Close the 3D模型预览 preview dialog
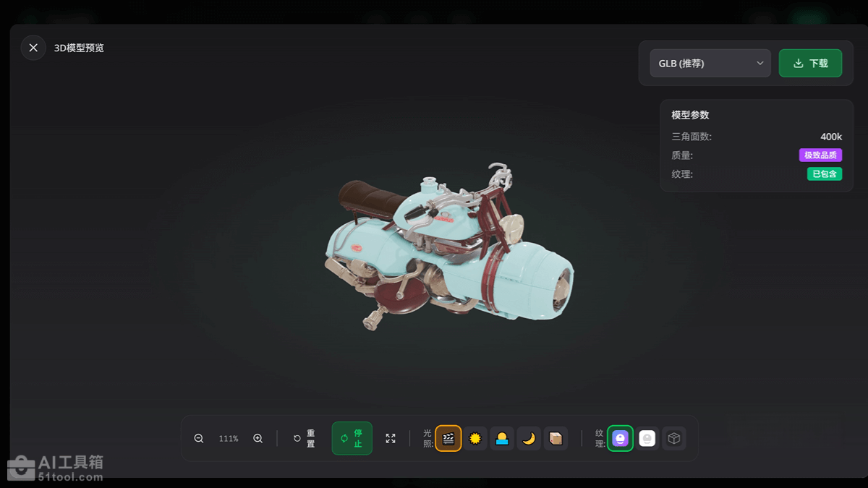 (x=33, y=48)
